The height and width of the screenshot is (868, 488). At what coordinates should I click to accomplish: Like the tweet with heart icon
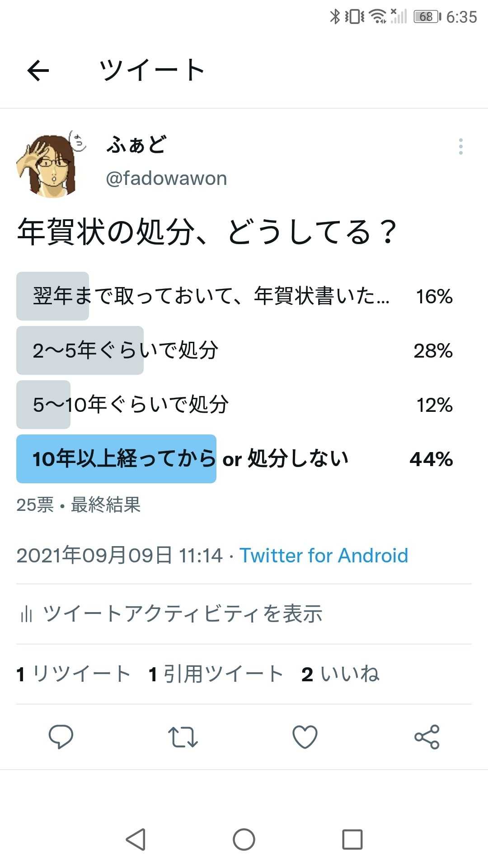[305, 737]
